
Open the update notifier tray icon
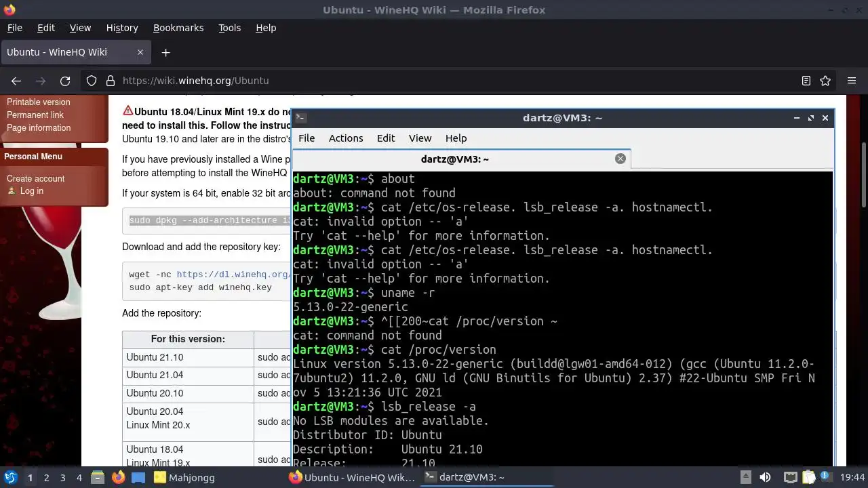click(x=827, y=477)
